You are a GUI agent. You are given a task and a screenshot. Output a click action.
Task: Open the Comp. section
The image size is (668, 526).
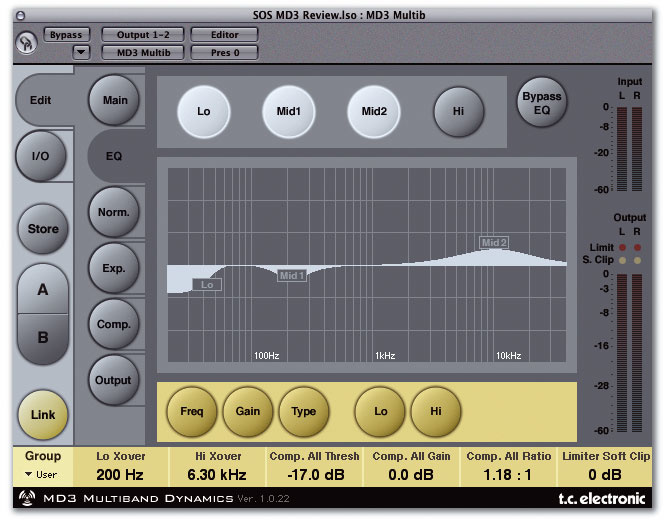114,324
